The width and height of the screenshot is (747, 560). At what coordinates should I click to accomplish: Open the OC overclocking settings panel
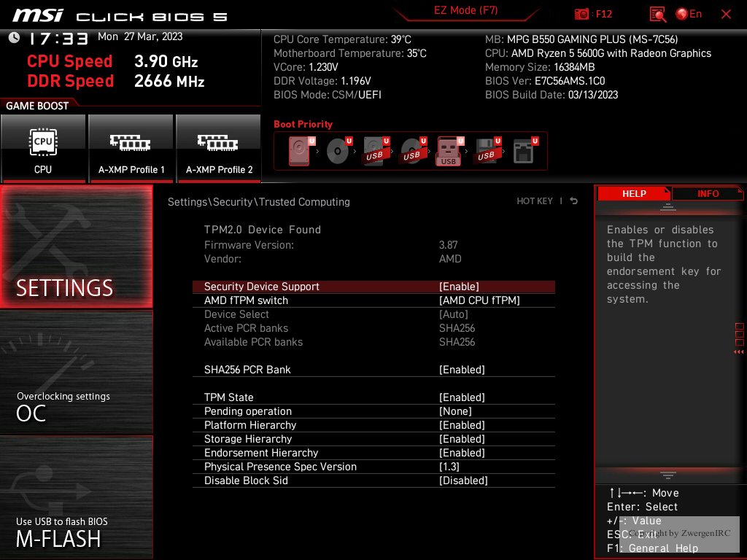pyautogui.click(x=76, y=372)
